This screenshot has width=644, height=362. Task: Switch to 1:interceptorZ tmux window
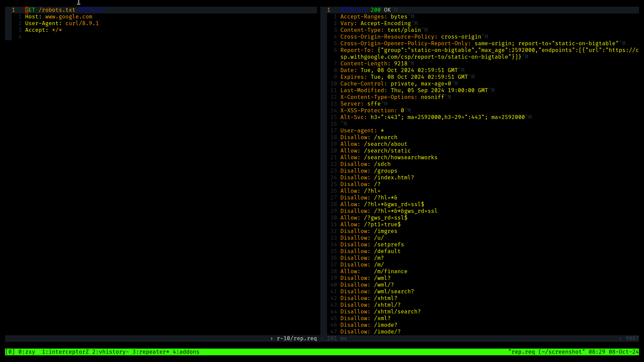click(65, 352)
